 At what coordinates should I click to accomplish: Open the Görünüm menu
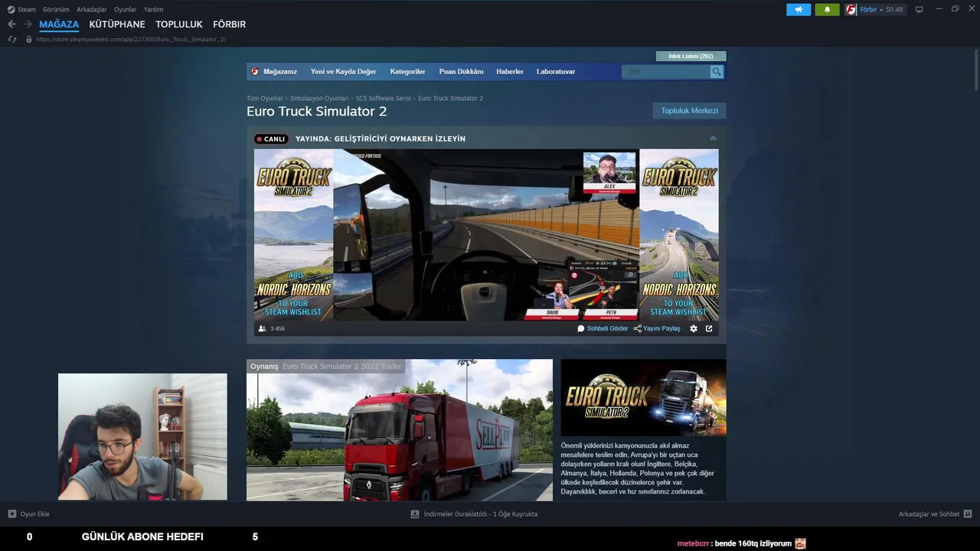point(56,9)
